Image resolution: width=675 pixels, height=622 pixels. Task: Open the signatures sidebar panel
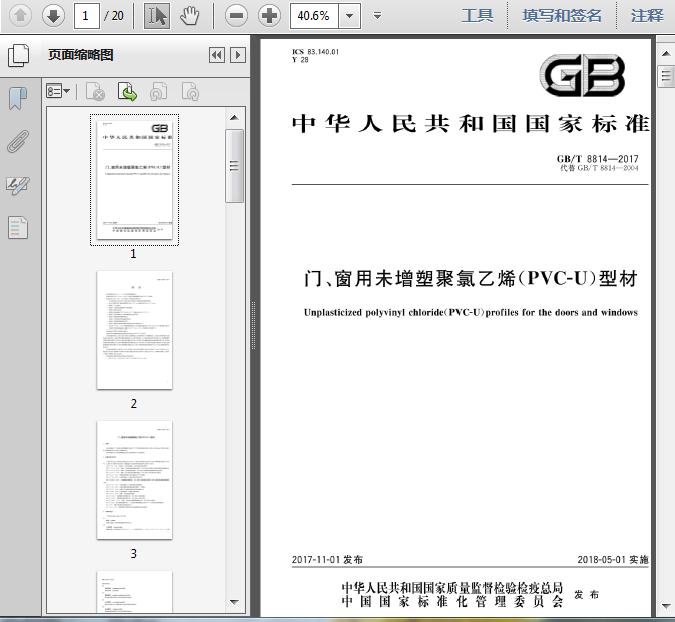click(x=18, y=185)
